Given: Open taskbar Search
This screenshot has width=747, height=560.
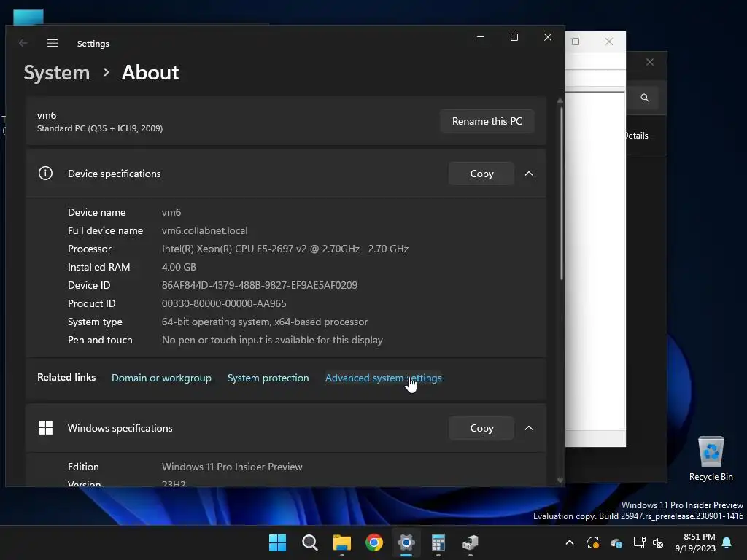Looking at the screenshot, I should (309, 542).
